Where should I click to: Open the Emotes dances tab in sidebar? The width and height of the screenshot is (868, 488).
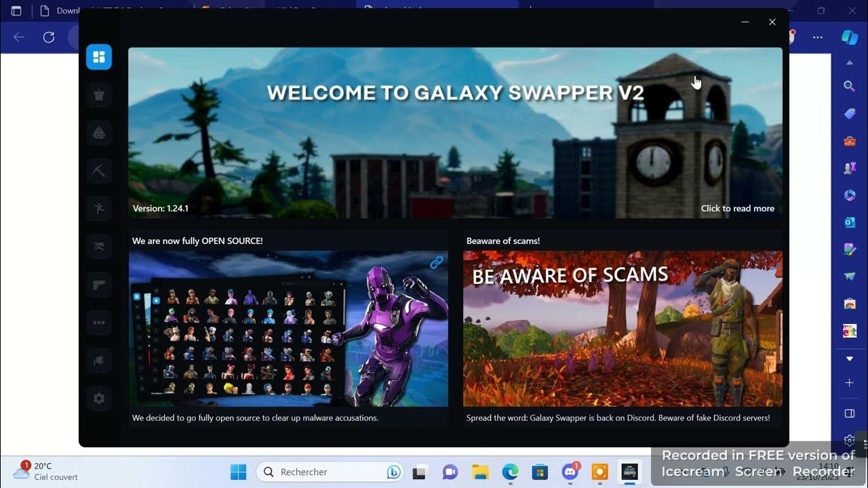[x=99, y=209]
